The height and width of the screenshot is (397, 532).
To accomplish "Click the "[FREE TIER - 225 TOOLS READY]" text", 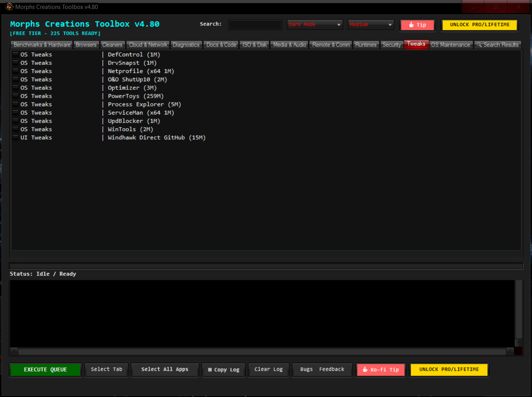I will coord(55,34).
